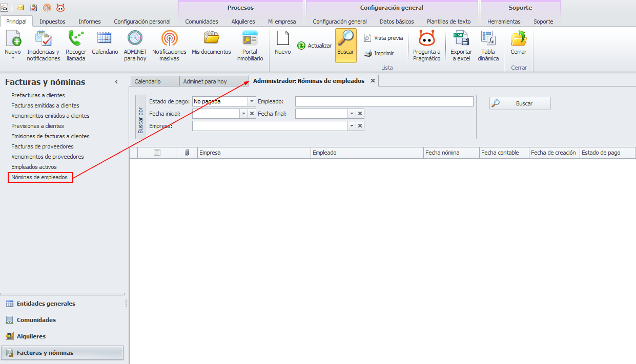The image size is (636, 364).
Task: Expand the Nuevo button dropdown arrow
Action: pyautogui.click(x=13, y=58)
